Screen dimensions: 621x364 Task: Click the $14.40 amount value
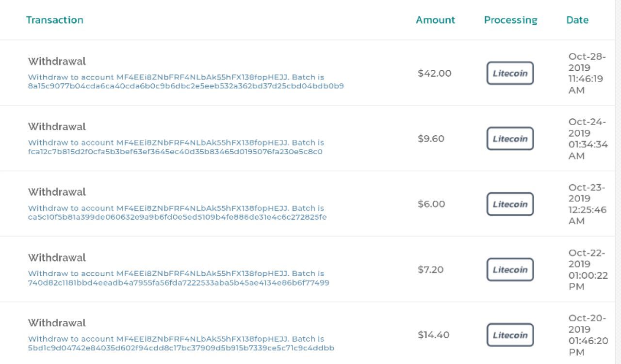click(433, 335)
